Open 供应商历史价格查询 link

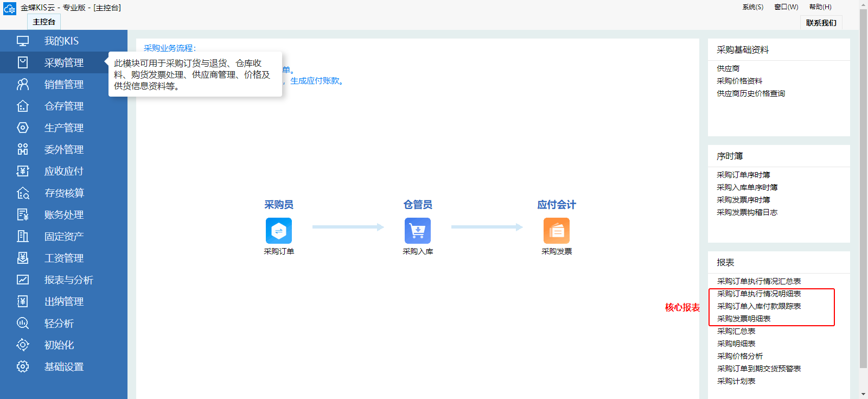pyautogui.click(x=751, y=93)
